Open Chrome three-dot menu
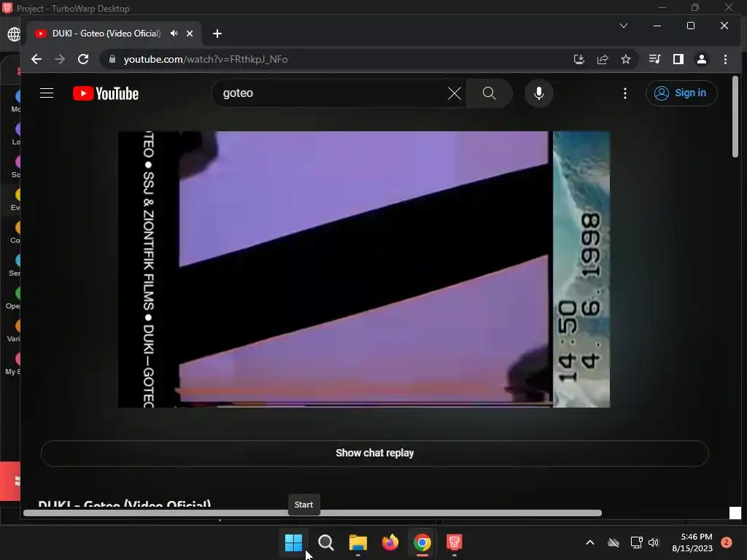The image size is (747, 560). point(725,59)
